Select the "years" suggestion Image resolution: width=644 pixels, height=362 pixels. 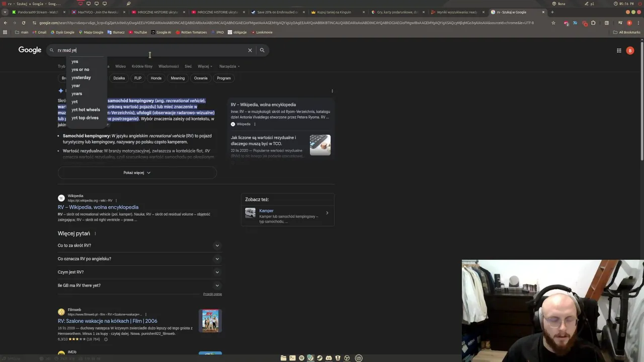tap(76, 94)
